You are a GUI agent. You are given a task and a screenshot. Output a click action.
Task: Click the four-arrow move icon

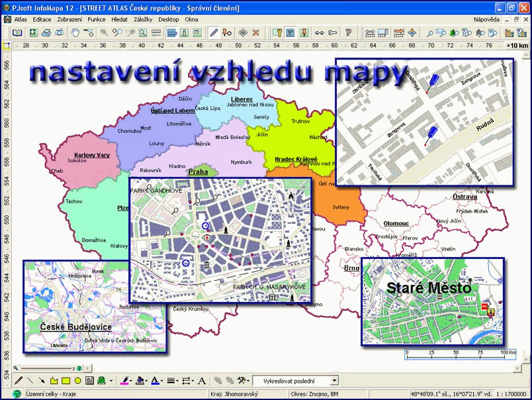pyautogui.click(x=243, y=33)
